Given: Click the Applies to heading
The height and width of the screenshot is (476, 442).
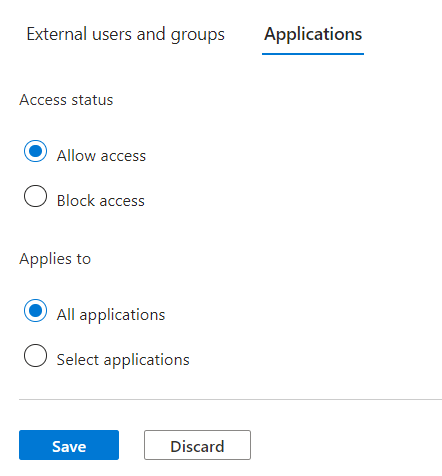Looking at the screenshot, I should pyautogui.click(x=55, y=259).
